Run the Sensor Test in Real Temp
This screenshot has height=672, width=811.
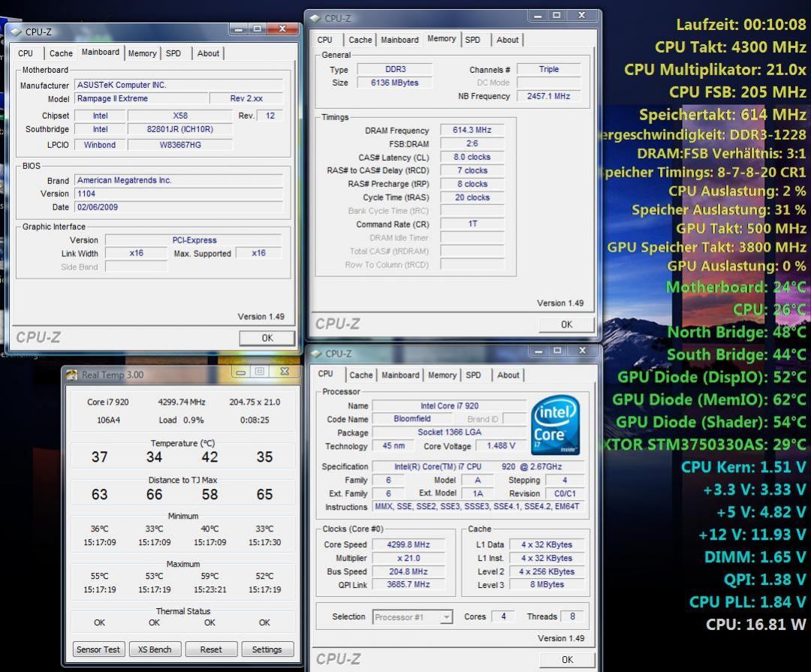[x=98, y=649]
